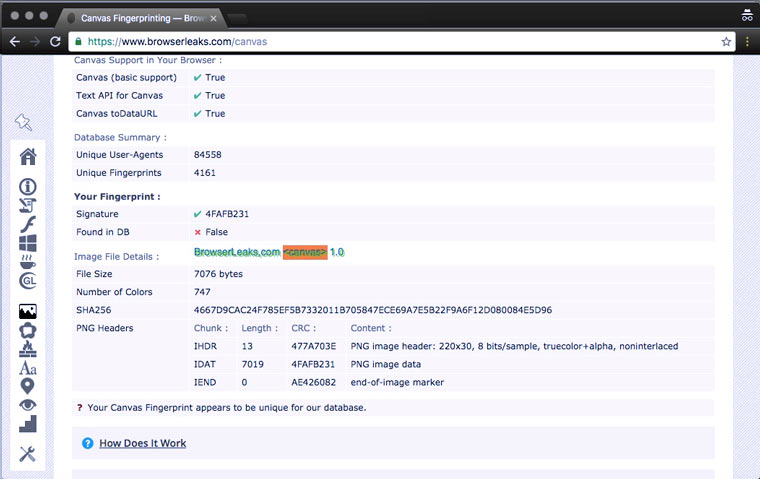Click the pin icon above the sidebar

tap(24, 122)
